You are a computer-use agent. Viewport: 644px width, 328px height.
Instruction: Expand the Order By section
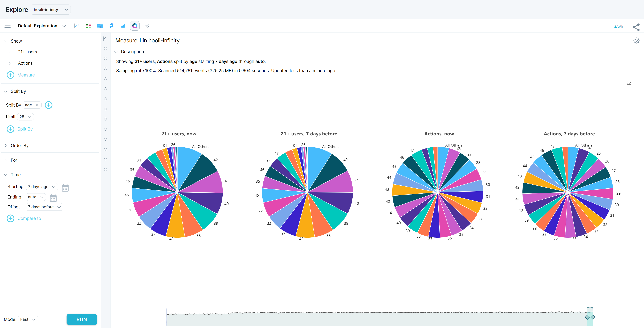tap(6, 145)
